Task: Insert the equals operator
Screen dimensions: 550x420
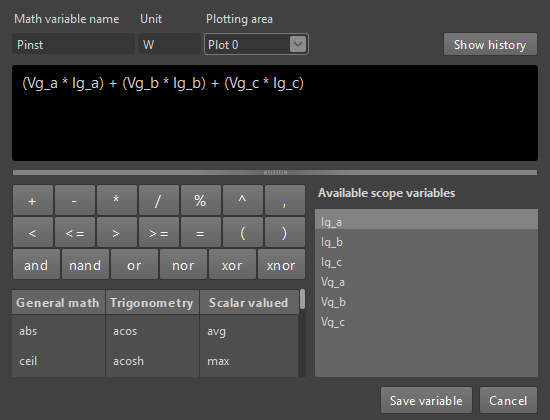Action: (201, 232)
